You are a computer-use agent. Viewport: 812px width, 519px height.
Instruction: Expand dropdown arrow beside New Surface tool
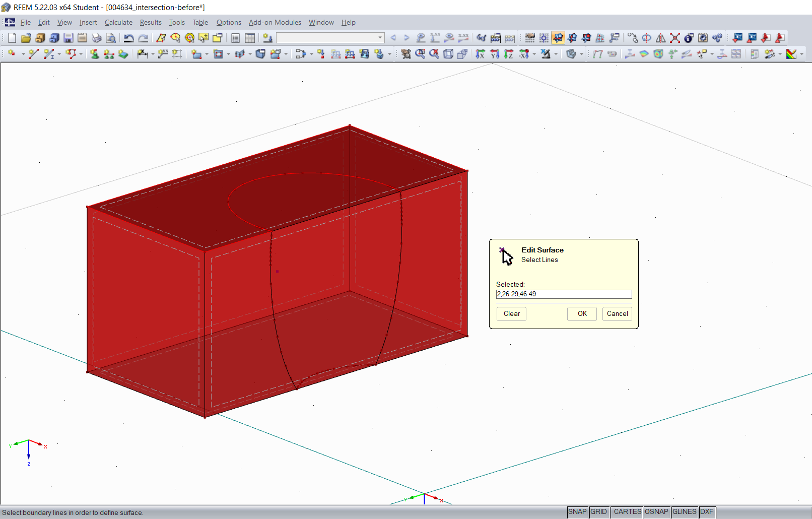pyautogui.click(x=207, y=54)
